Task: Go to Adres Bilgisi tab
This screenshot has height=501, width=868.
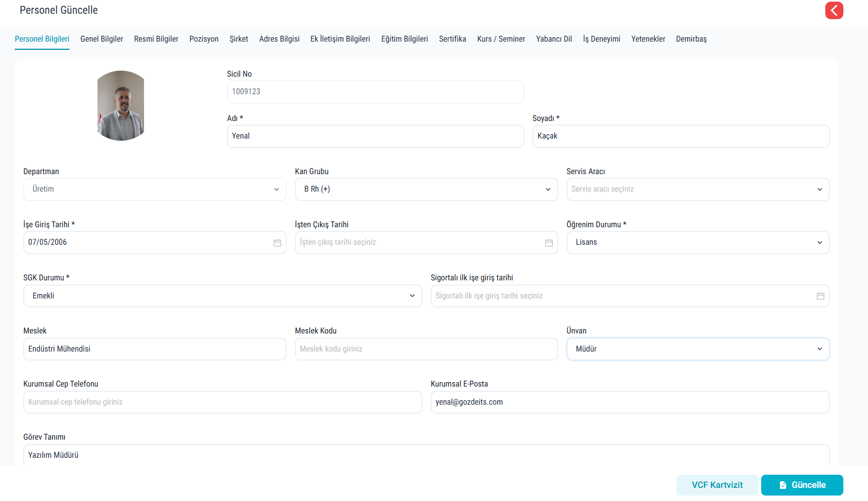Action: [279, 39]
